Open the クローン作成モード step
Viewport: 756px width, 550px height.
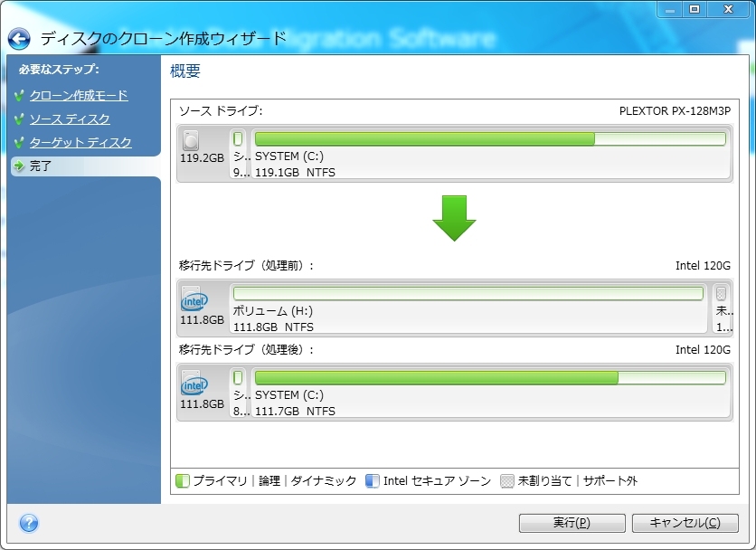(x=79, y=96)
